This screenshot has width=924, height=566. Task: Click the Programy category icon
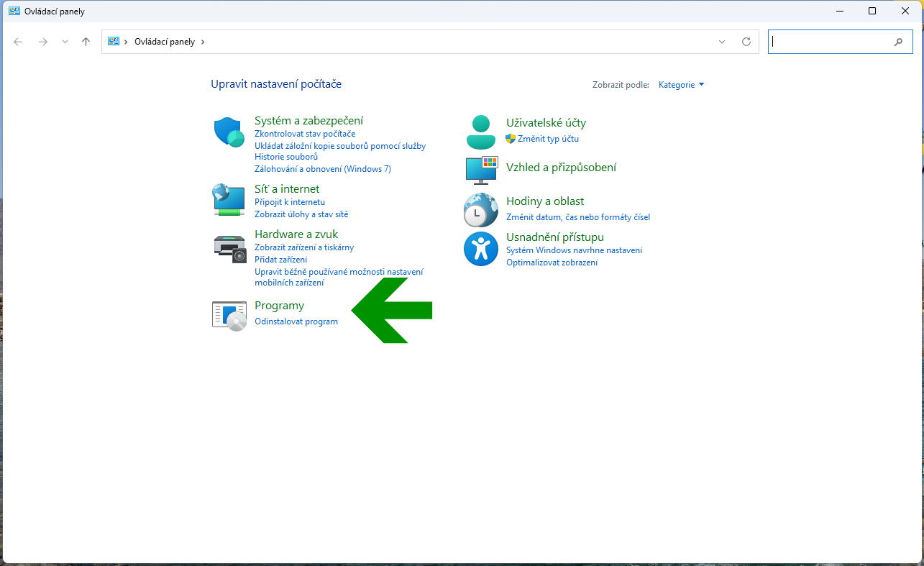(x=229, y=315)
